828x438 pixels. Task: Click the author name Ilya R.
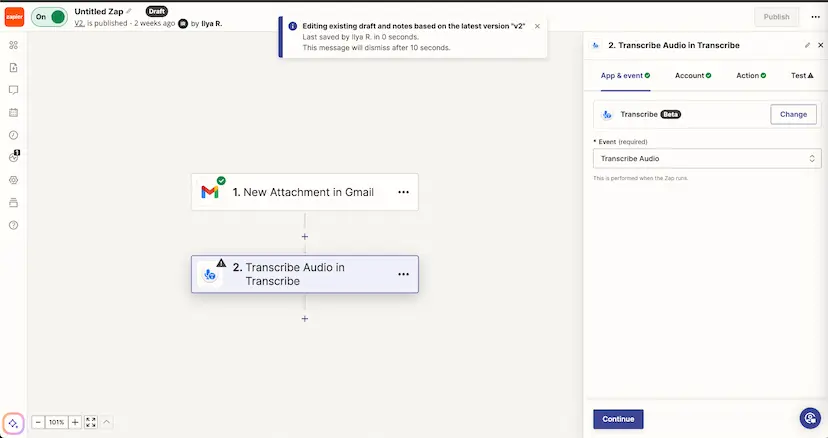[212, 23]
